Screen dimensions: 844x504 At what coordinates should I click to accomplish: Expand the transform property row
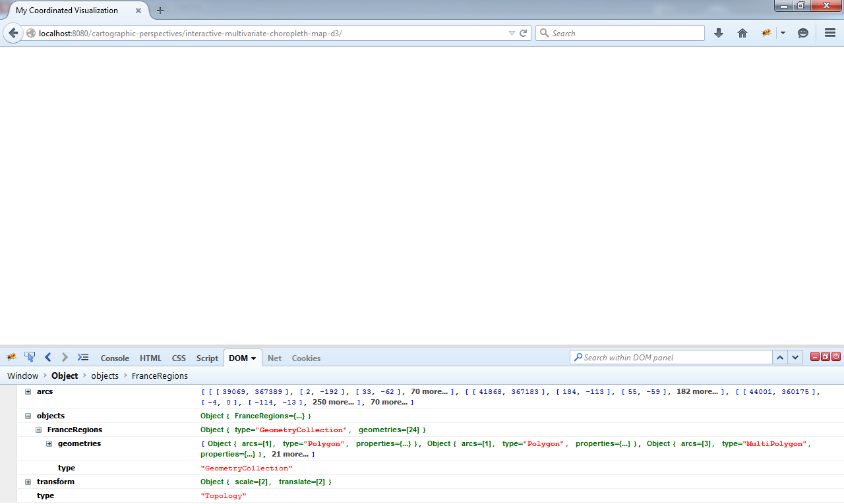28,482
